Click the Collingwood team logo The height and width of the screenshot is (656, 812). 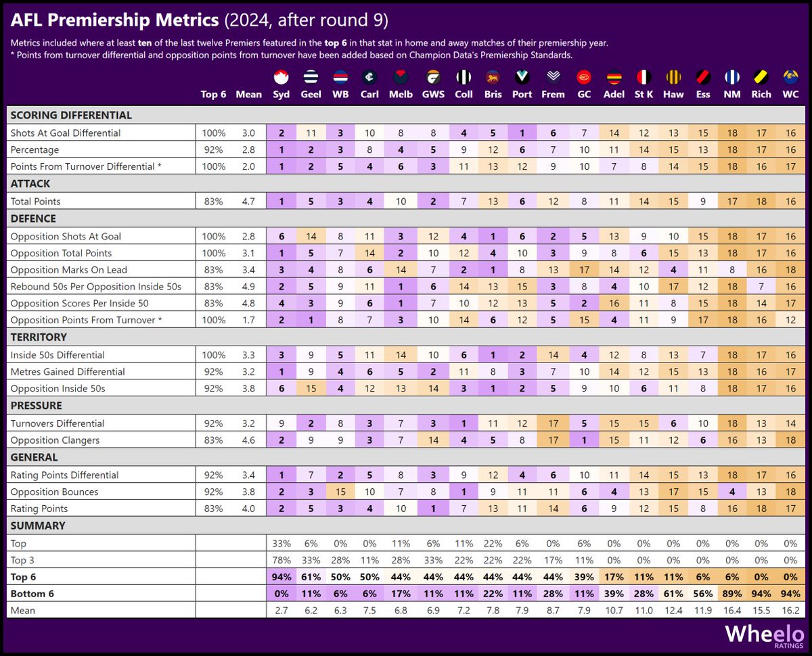click(x=464, y=76)
